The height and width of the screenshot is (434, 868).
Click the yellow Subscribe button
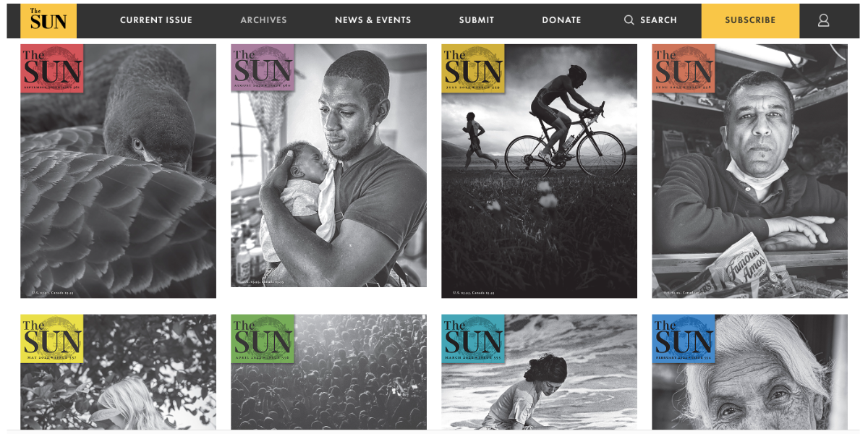(750, 20)
